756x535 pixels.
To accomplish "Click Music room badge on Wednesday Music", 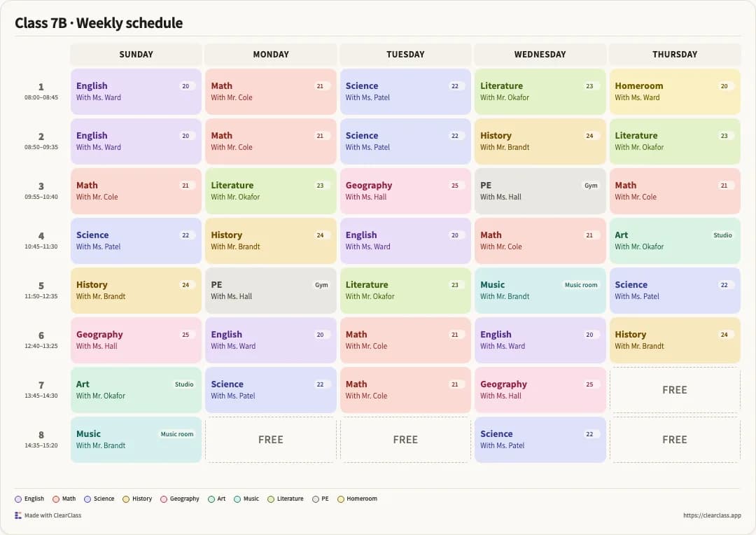I will click(x=581, y=284).
